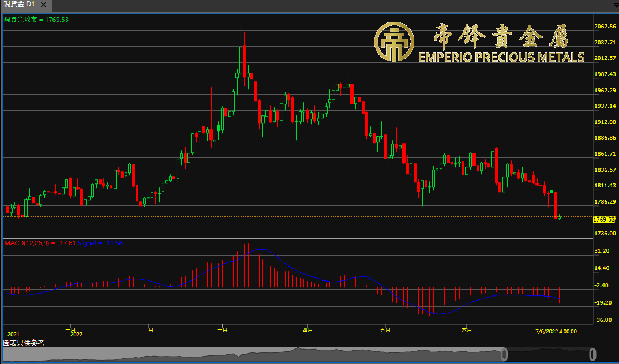
Task: Click the 31.20 MACD axis label
Action: tap(602, 251)
